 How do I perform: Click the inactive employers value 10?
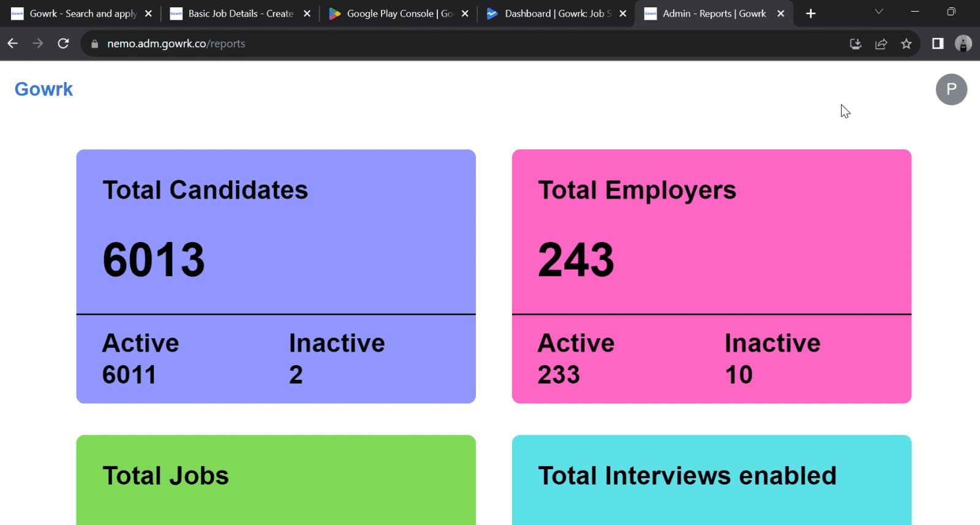point(739,375)
